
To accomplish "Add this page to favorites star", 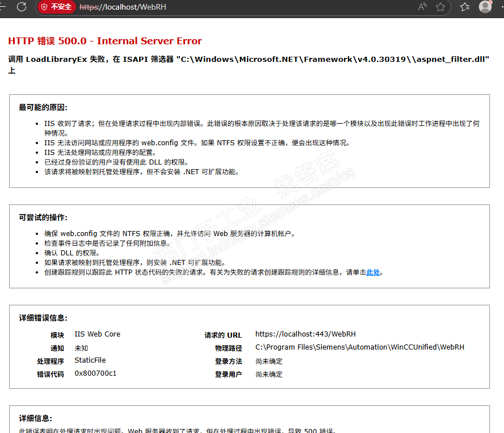I will coord(440,7).
